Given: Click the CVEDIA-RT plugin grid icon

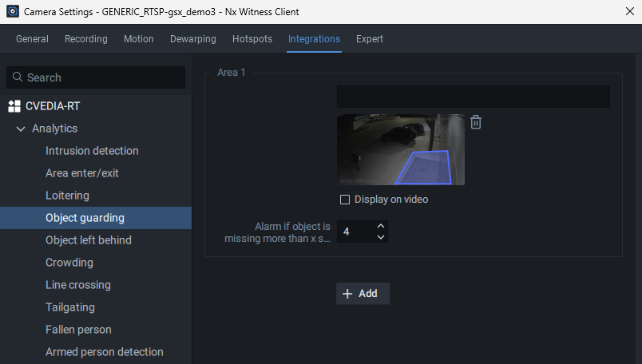Looking at the screenshot, I should pyautogui.click(x=14, y=106).
